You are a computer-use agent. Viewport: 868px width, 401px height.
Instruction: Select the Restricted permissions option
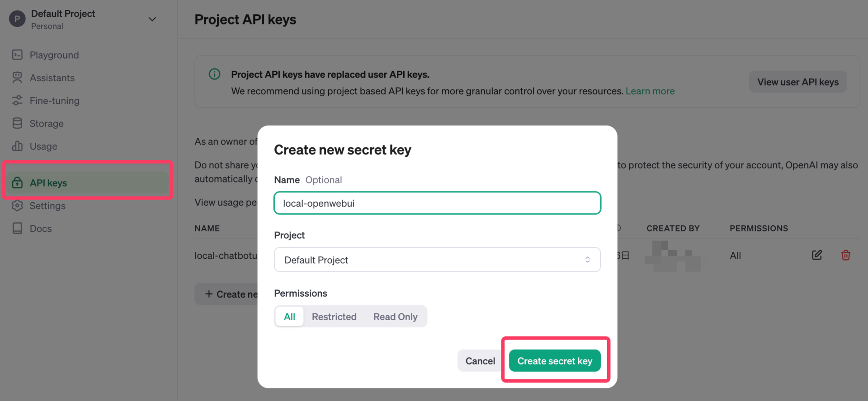pos(334,317)
